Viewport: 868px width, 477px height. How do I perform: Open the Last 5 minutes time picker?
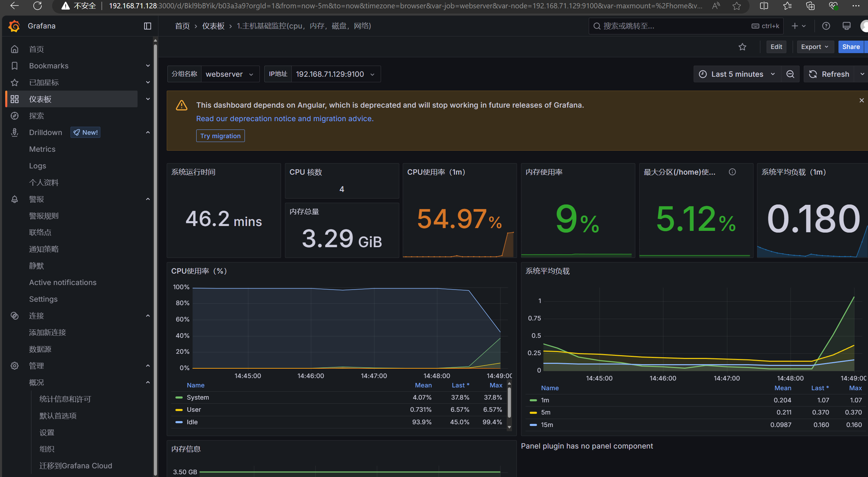click(x=737, y=74)
